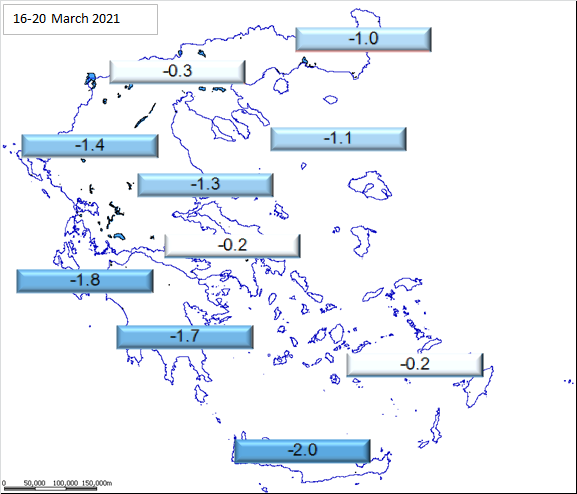Click the 16-20 March 2021 date box
577x494 pixels.
pos(81,20)
